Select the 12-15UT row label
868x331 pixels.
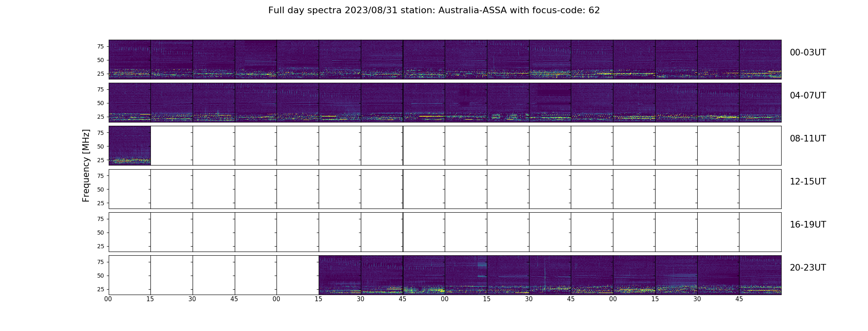coord(808,182)
